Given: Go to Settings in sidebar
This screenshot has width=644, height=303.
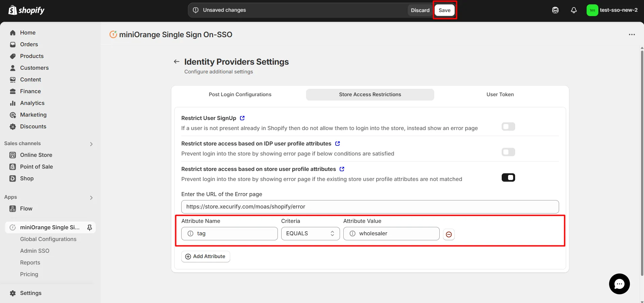Looking at the screenshot, I should (31, 293).
